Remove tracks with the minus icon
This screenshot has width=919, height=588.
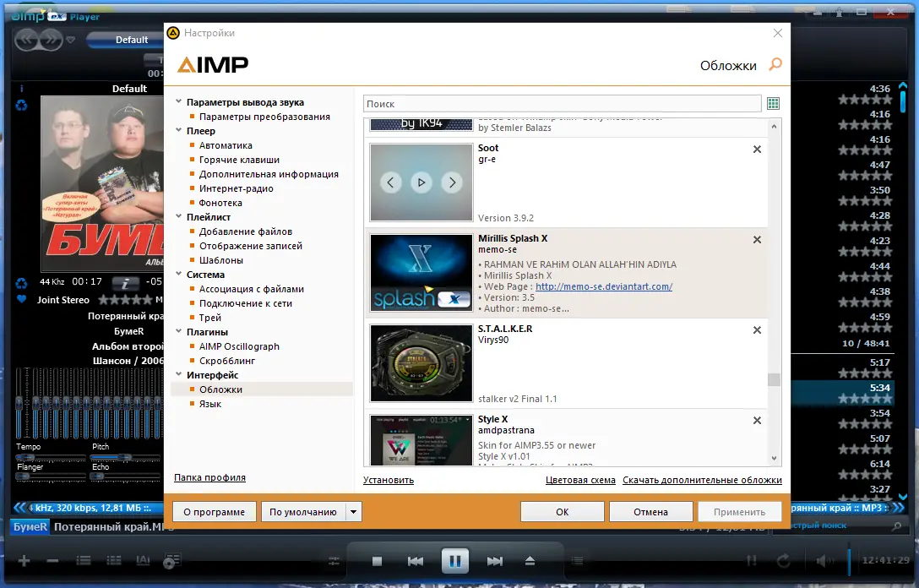[52, 561]
